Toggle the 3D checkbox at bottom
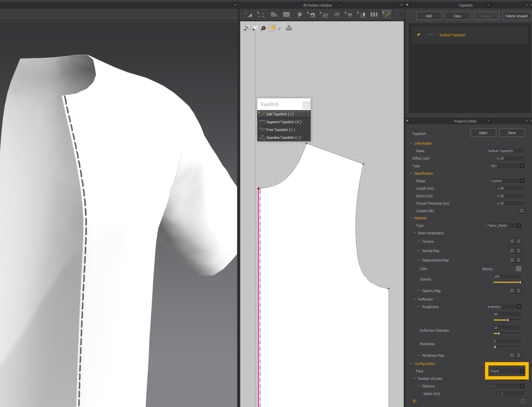This screenshot has width=532, height=407. point(522,401)
